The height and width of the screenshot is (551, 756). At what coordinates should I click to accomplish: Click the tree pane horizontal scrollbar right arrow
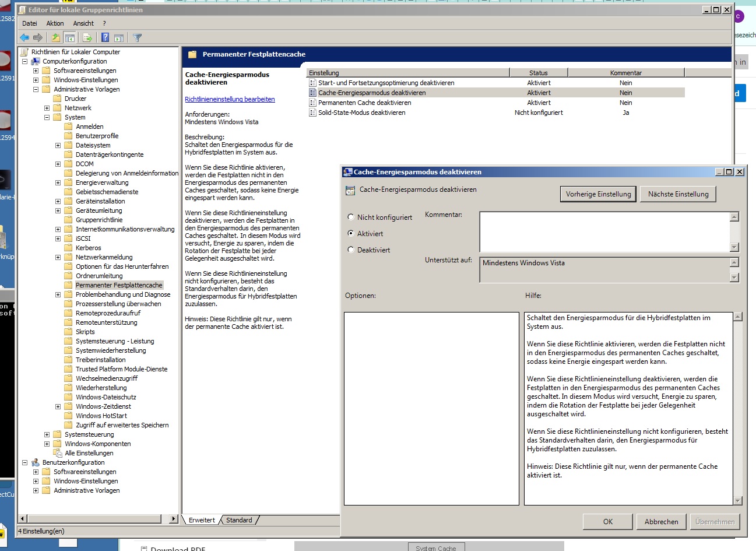coord(174,518)
